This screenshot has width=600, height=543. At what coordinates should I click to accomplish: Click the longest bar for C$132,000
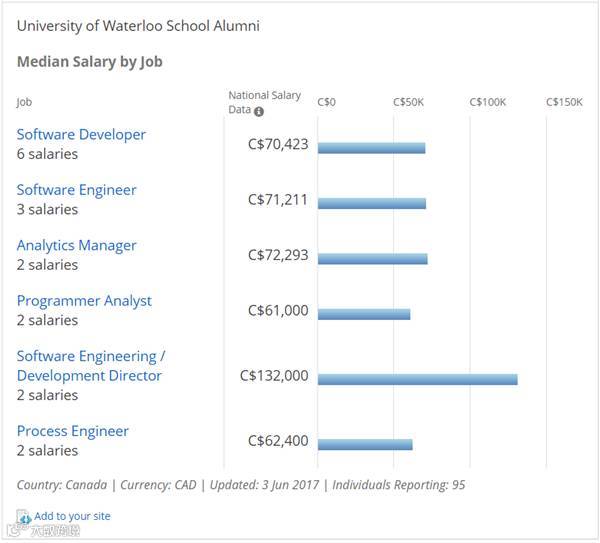click(x=417, y=379)
